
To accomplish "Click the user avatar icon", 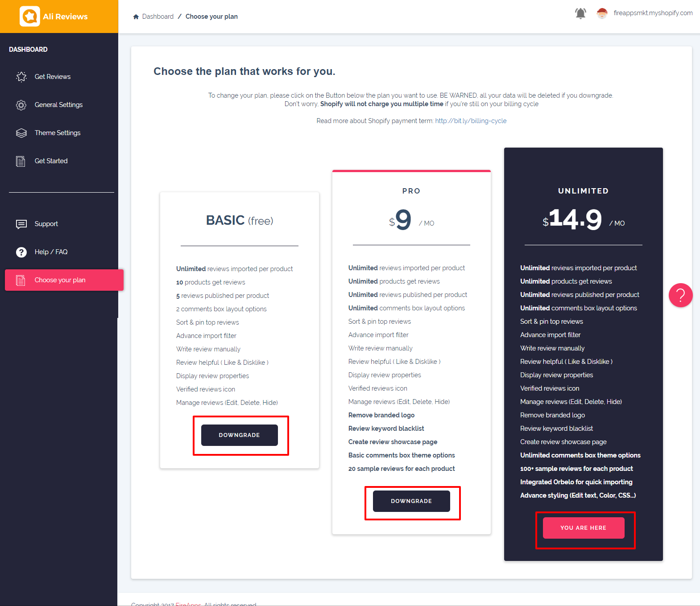I will (602, 13).
